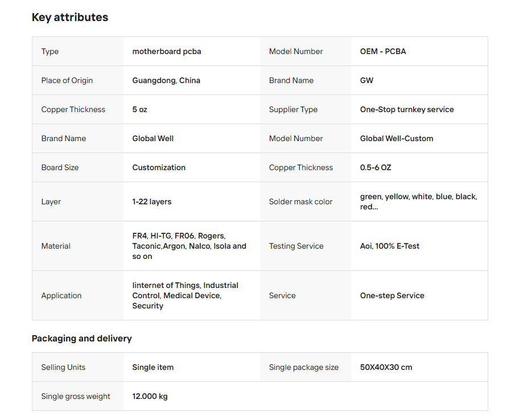Click the 'Global Well-Custom' model value
This screenshot has height=420, width=507.
(x=397, y=138)
